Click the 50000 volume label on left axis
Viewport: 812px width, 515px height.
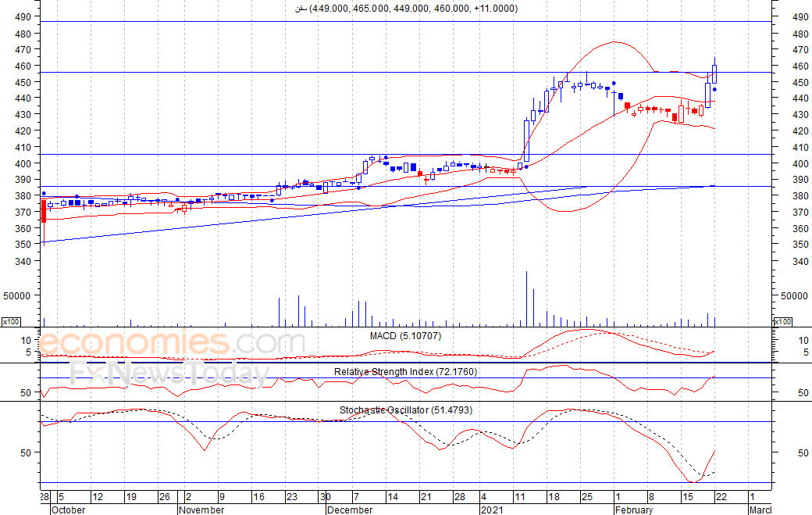16,296
